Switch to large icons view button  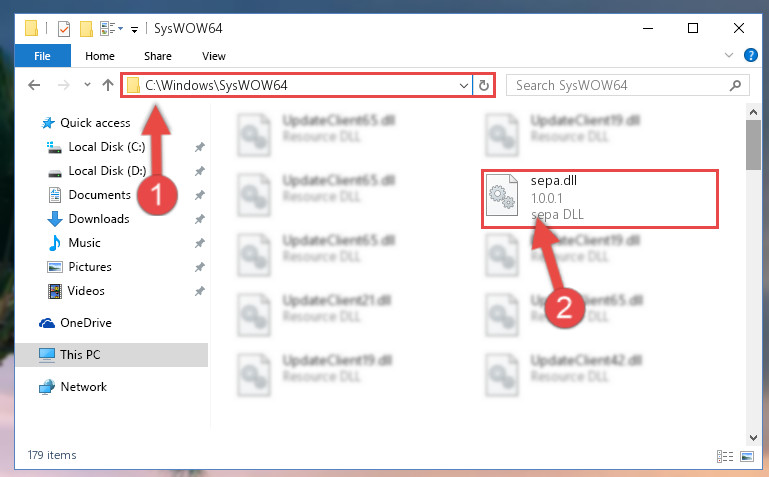(x=747, y=456)
